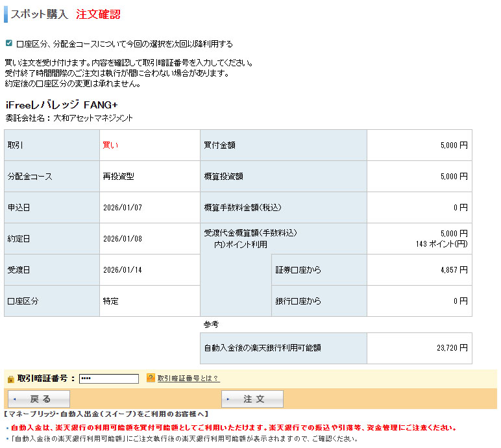
Task: Click the 再投資型 distribution course value
Action: click(x=118, y=177)
